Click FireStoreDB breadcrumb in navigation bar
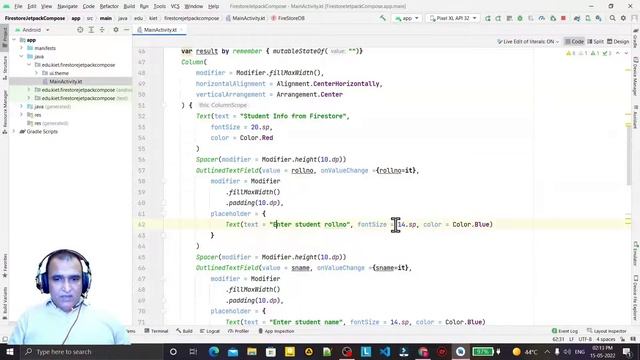640x360 pixels. [288, 18]
